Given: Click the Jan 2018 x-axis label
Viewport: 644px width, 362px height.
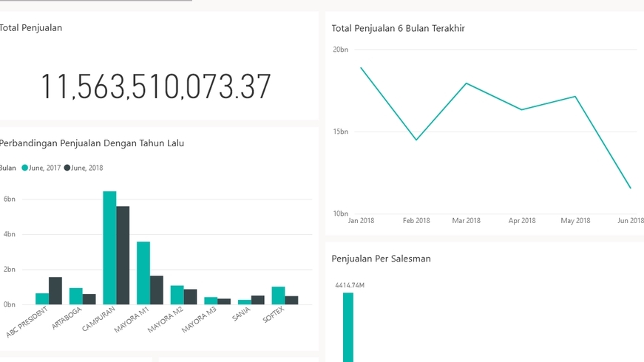Looking at the screenshot, I should click(361, 221).
